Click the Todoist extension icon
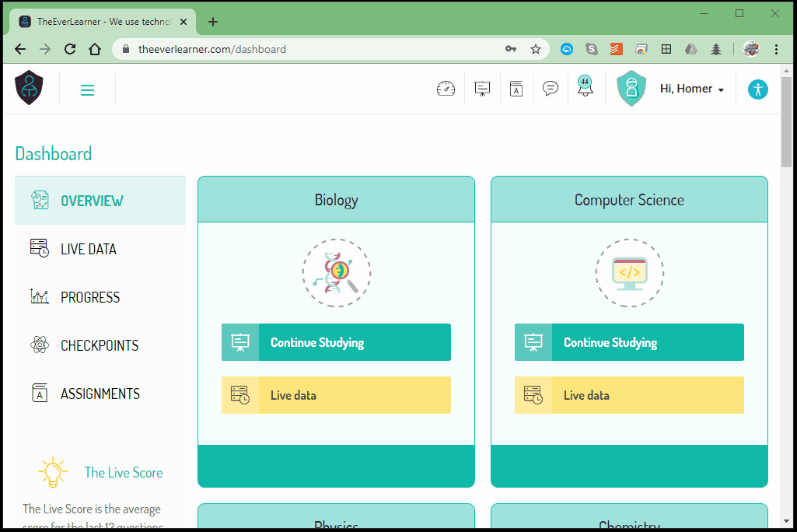This screenshot has height=532, width=797. click(x=616, y=49)
